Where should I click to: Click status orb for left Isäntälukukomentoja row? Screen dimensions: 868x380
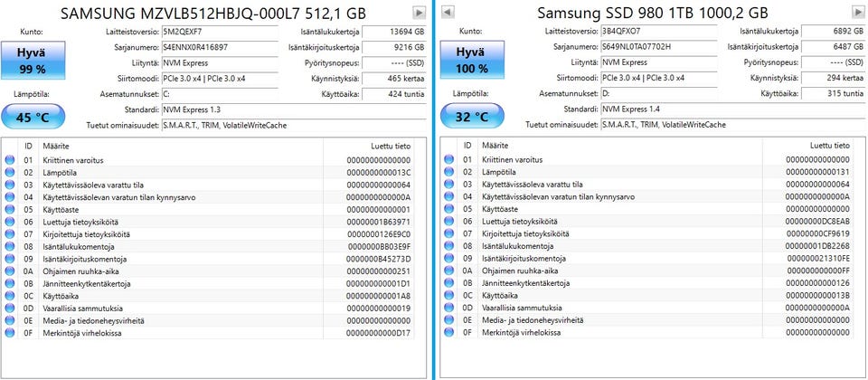click(x=9, y=246)
